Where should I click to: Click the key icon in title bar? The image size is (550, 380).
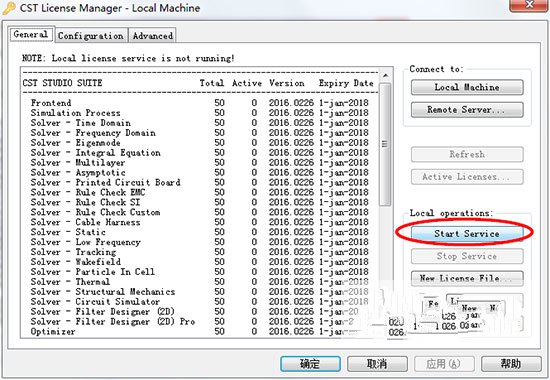pos(9,8)
